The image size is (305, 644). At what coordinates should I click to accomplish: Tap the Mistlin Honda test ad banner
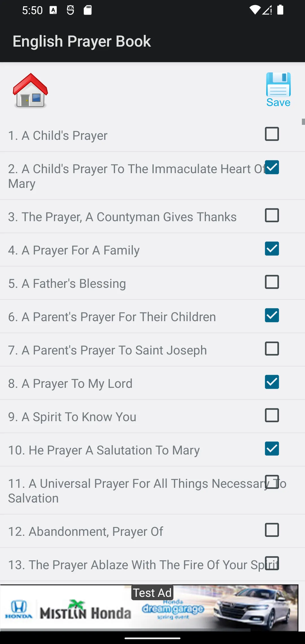[x=149, y=608]
